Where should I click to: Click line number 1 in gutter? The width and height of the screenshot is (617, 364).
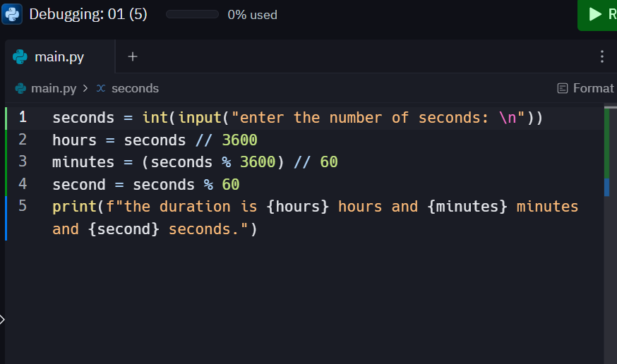click(23, 117)
